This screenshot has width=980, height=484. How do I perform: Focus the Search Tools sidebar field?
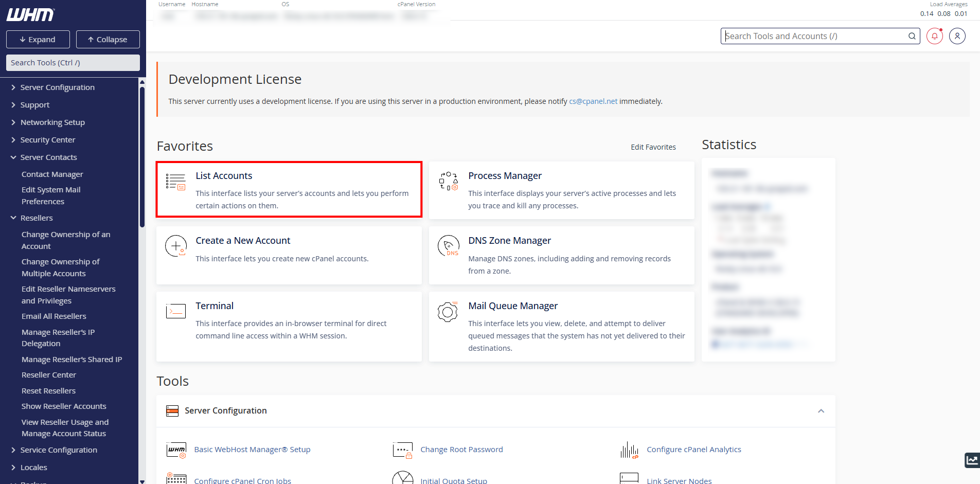(73, 63)
